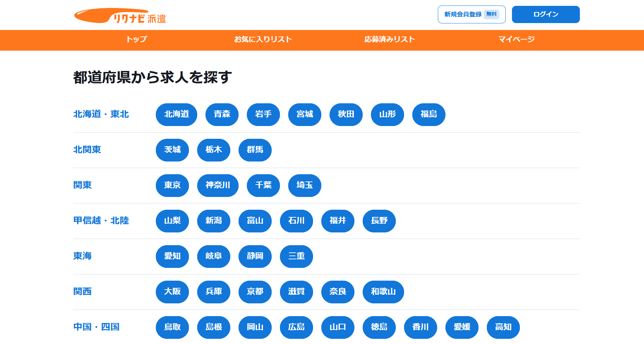Click the ログイン button

(x=545, y=14)
